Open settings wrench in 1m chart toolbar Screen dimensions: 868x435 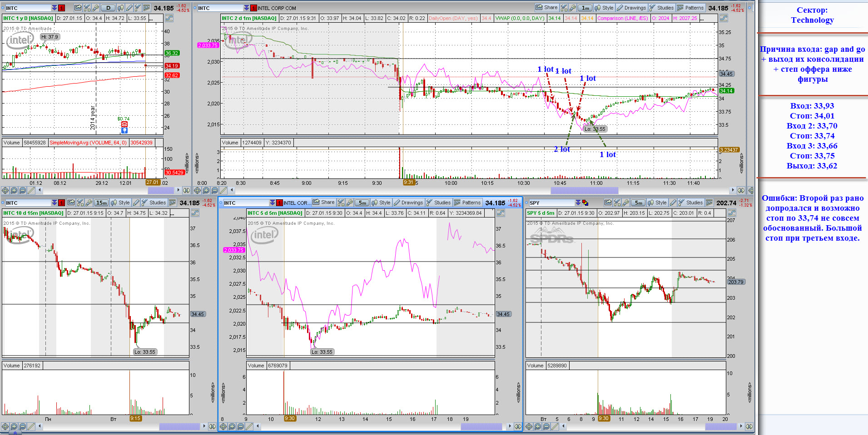(x=573, y=8)
